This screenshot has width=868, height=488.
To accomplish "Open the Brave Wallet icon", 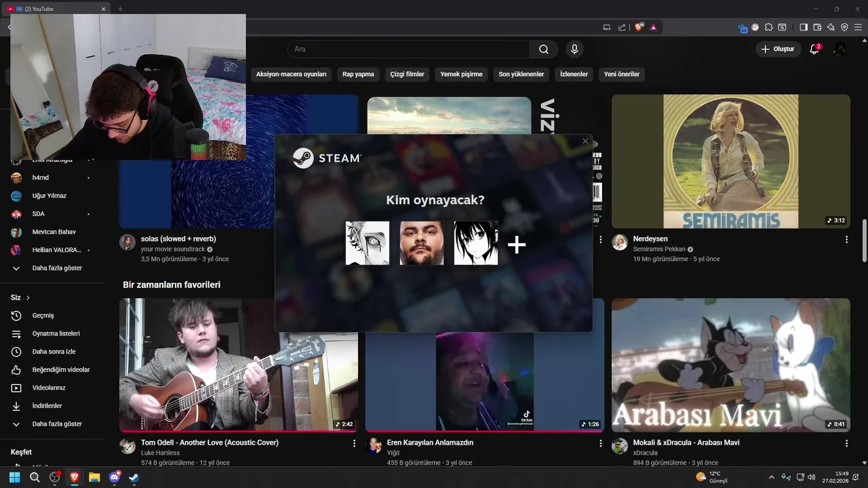I will (x=817, y=27).
